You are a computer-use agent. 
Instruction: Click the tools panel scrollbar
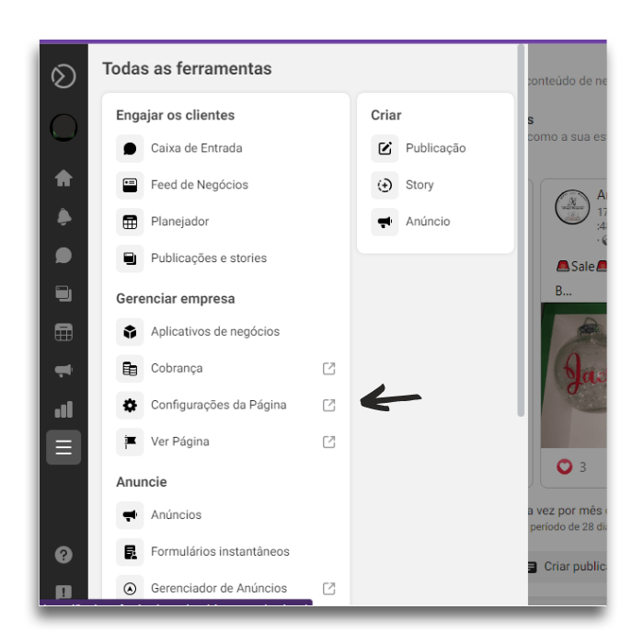[x=521, y=230]
